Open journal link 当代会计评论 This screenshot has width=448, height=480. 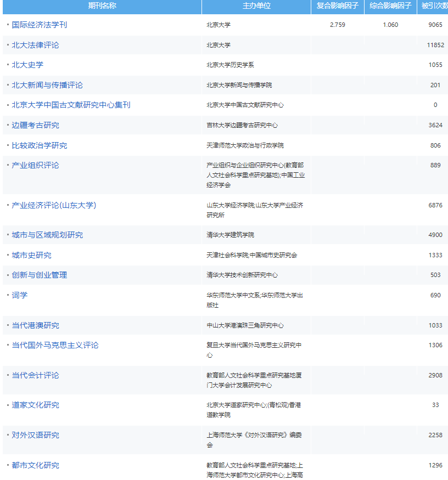coord(35,375)
